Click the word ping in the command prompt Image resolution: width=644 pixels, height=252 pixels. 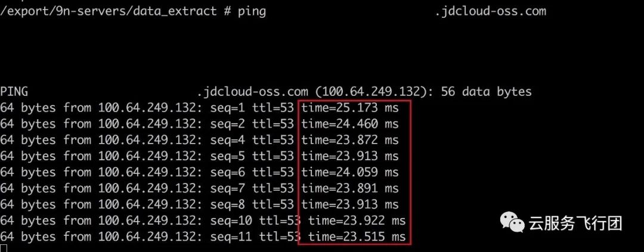252,11
